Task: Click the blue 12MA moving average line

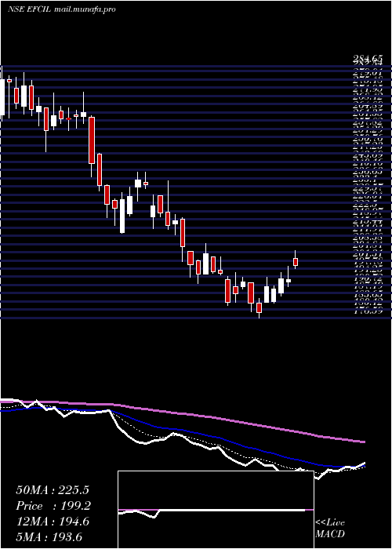Action: click(x=182, y=431)
